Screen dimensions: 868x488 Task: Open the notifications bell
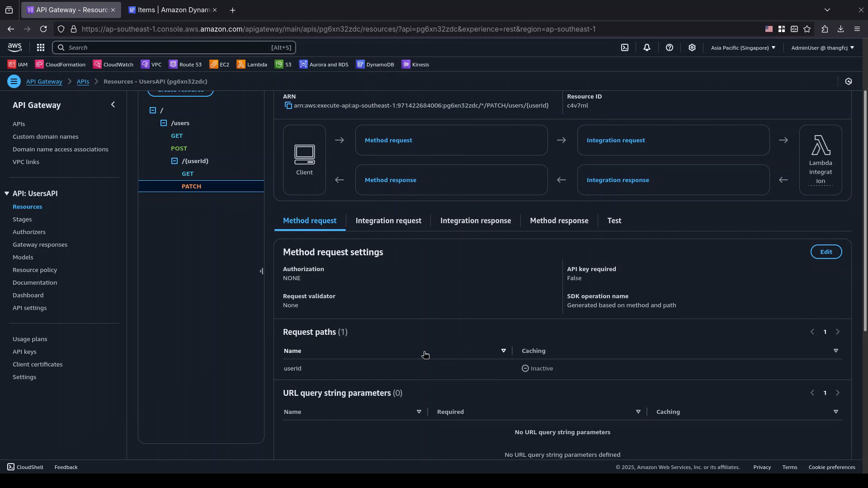pyautogui.click(x=647, y=47)
